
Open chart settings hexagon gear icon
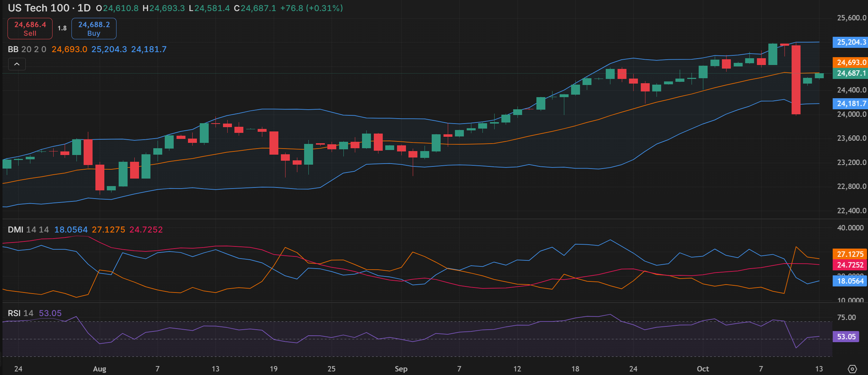[852, 369]
